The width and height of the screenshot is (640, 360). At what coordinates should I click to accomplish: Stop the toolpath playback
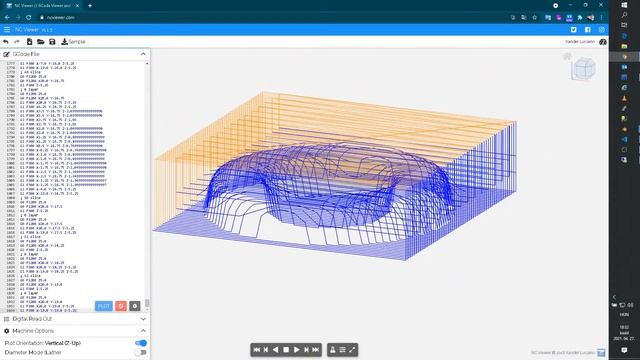pyautogui.click(x=286, y=350)
